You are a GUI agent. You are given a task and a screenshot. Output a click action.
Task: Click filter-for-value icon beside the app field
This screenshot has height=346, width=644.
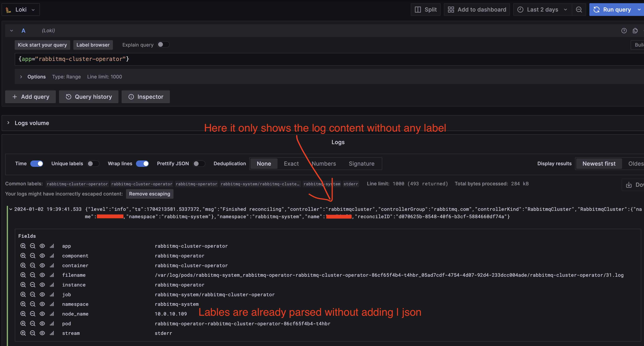[x=23, y=246]
